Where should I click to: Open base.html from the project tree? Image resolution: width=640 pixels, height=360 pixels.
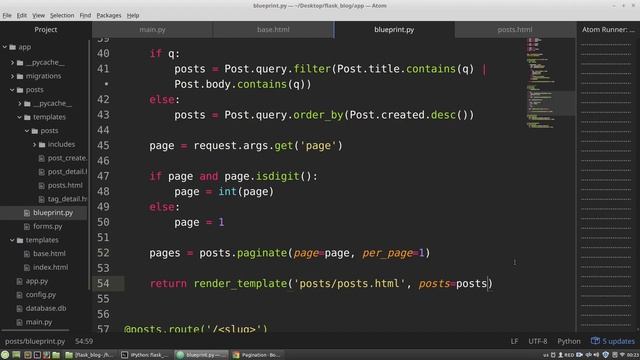[x=49, y=254]
